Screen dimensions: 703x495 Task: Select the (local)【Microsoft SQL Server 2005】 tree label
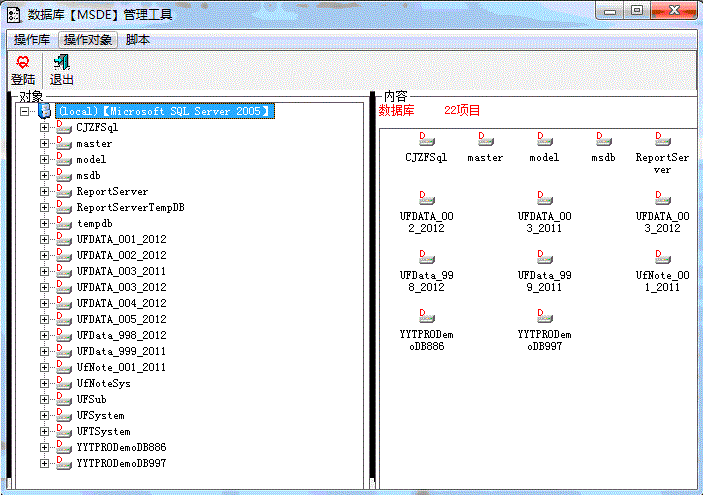pyautogui.click(x=165, y=111)
